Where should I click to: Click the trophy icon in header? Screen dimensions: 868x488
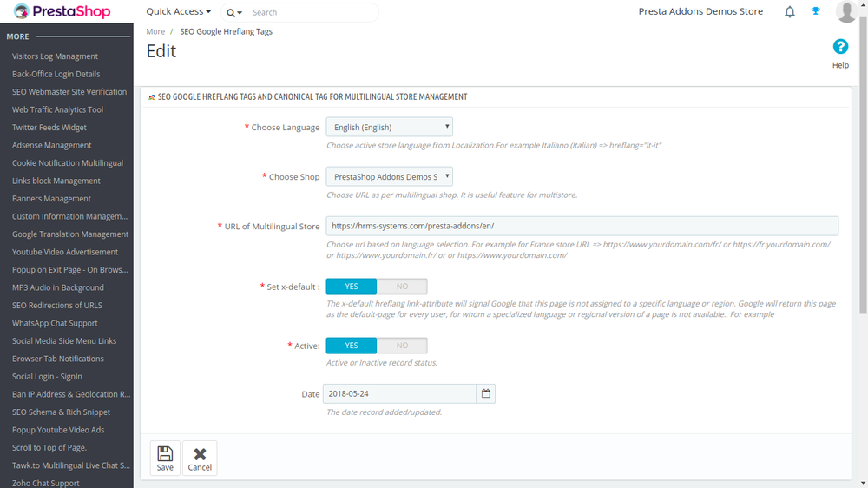815,11
